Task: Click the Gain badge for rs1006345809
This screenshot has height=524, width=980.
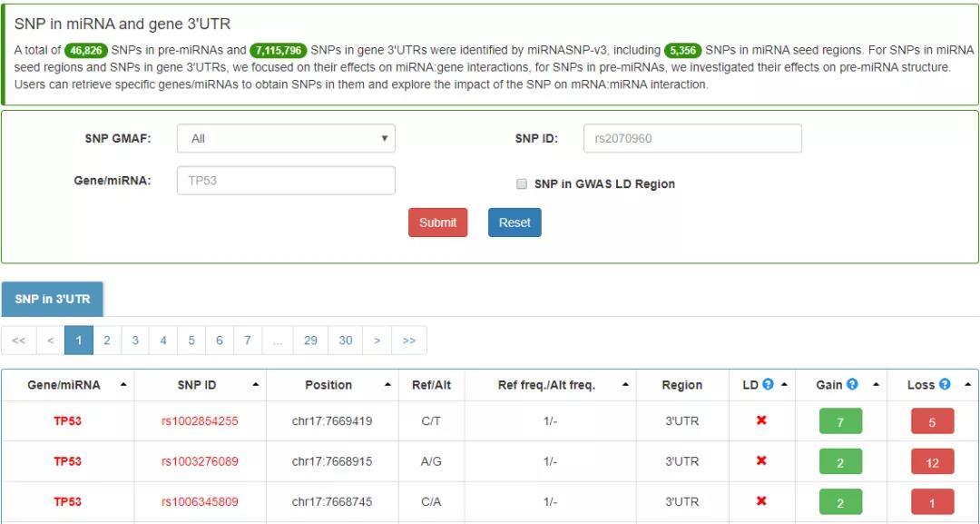Action: (x=838, y=501)
